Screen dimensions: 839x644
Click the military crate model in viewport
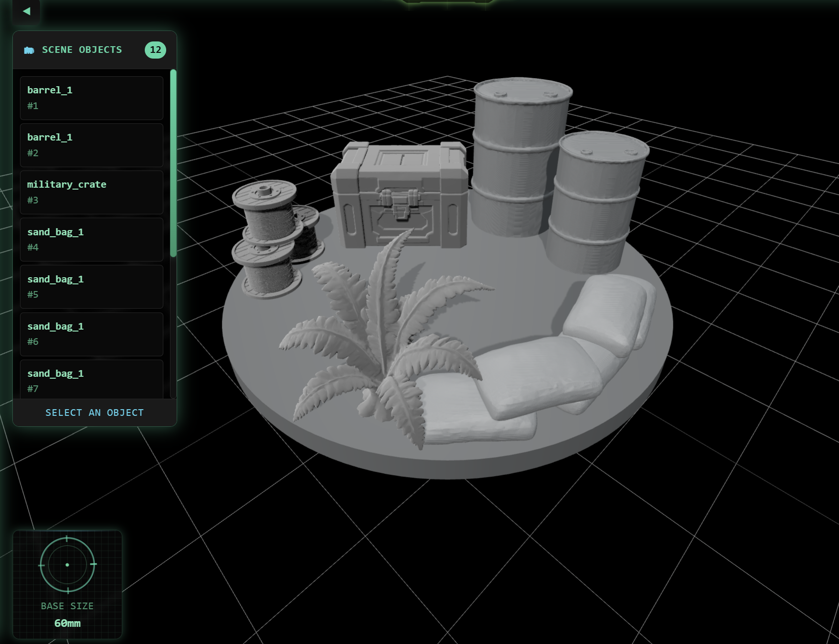pos(400,195)
